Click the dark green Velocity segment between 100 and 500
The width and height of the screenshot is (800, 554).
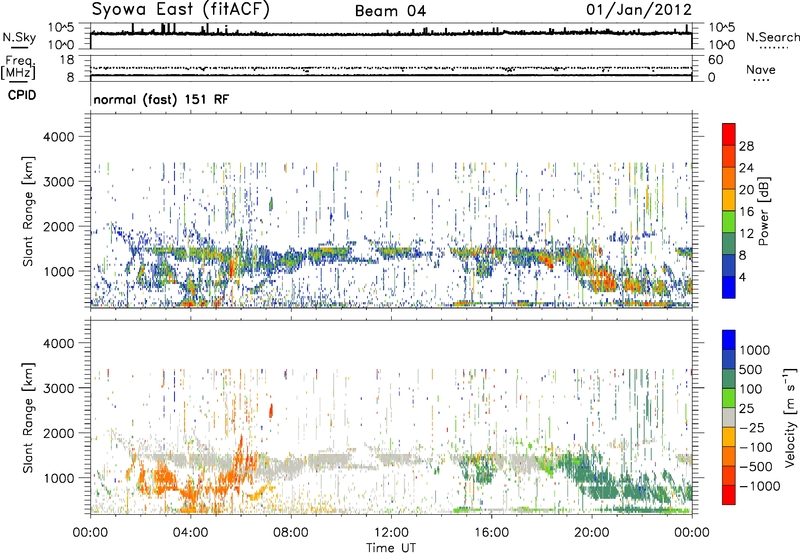click(729, 379)
